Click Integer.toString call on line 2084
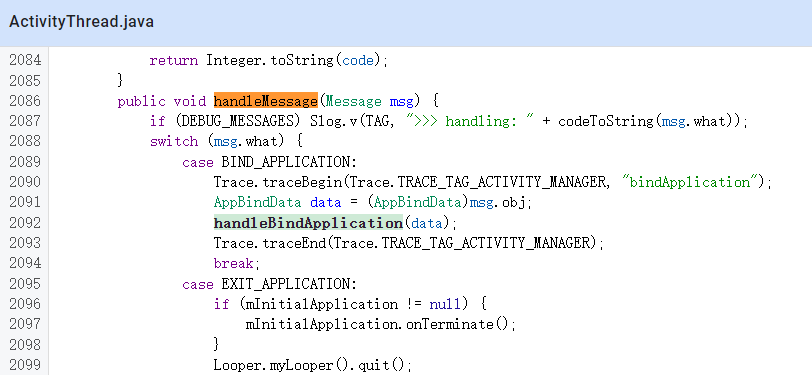The width and height of the screenshot is (812, 375). [x=271, y=61]
